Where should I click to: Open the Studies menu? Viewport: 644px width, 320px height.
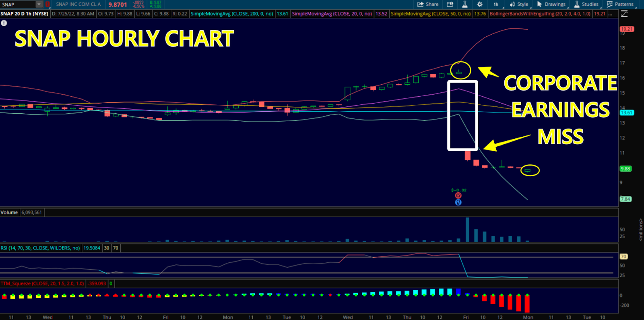587,4
